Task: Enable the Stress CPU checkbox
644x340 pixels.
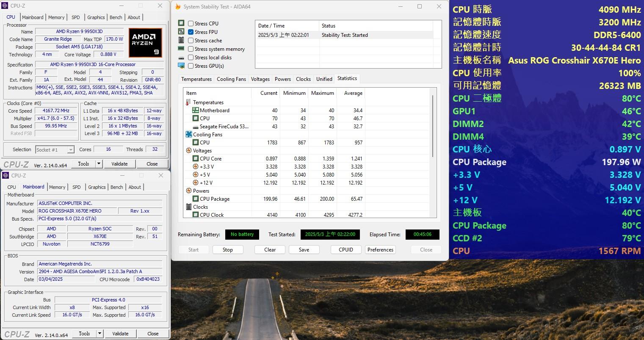Action: point(191,24)
